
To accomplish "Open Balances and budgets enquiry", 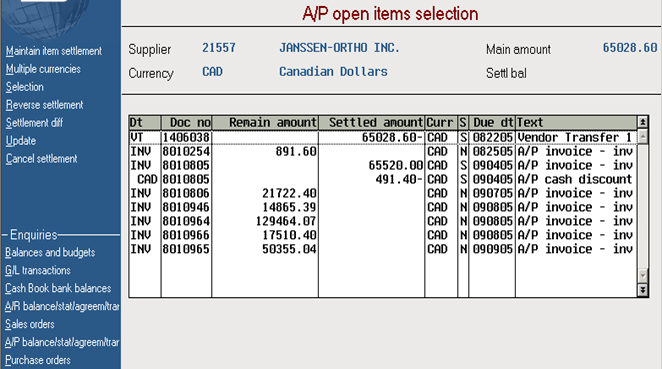I will [50, 252].
